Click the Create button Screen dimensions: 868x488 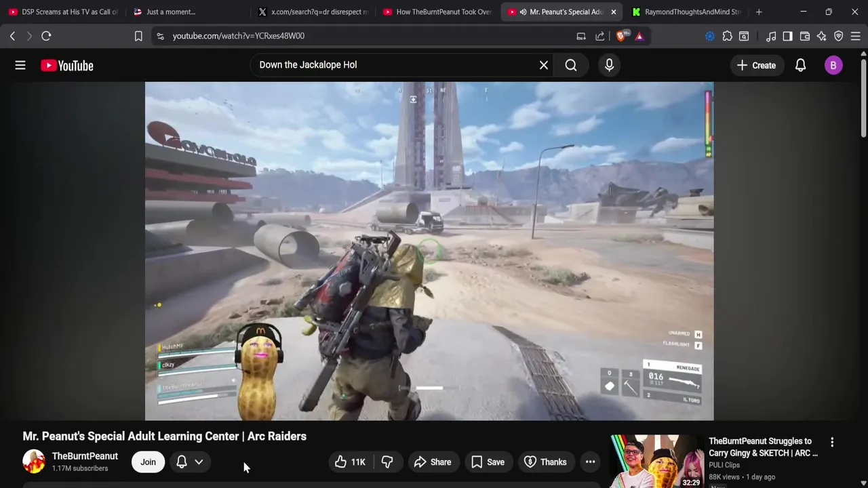(x=756, y=65)
